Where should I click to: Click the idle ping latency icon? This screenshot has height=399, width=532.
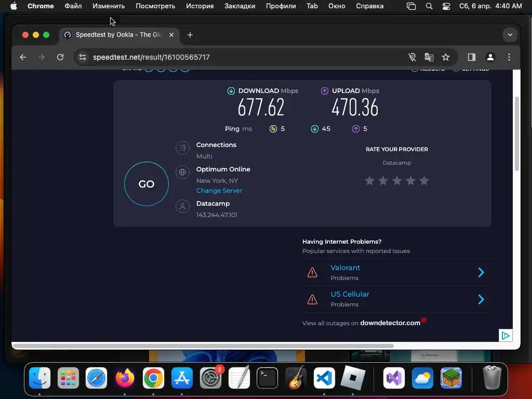click(x=273, y=129)
